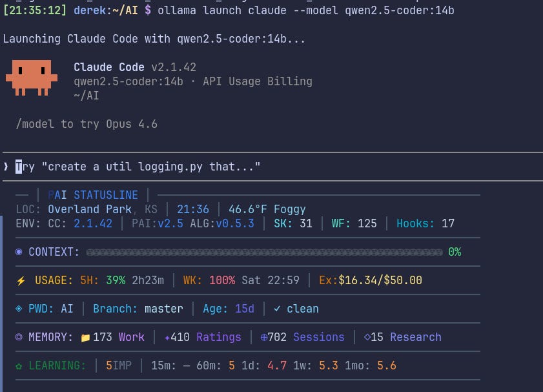This screenshot has height=392, width=543.
Task: Click the 5H usage '39%' value
Action: point(116,280)
